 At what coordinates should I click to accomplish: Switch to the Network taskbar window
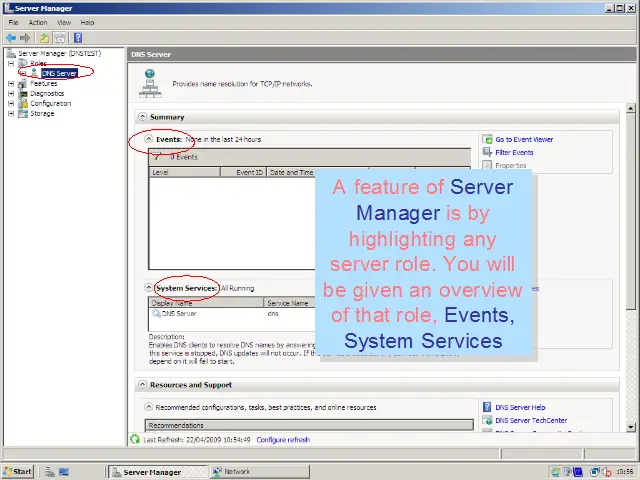tap(260, 472)
